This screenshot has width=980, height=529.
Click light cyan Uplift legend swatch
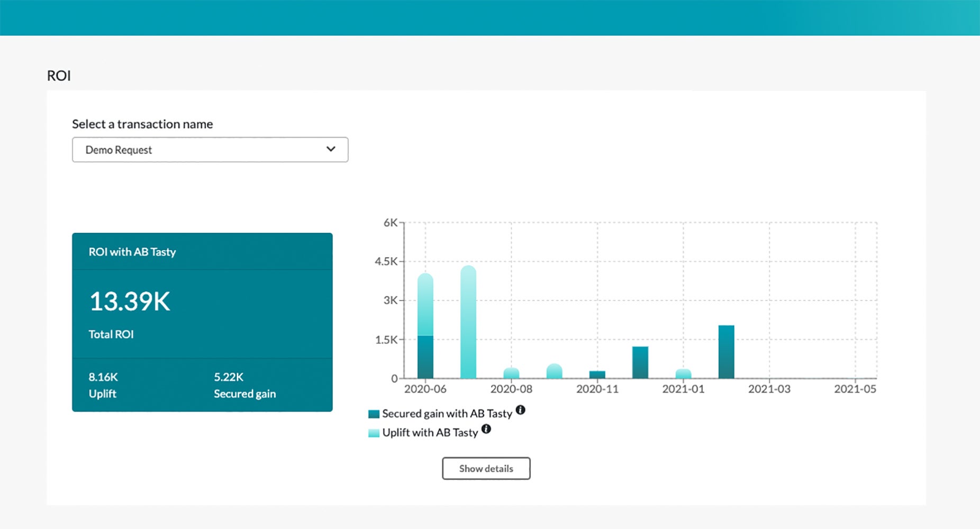click(x=374, y=433)
